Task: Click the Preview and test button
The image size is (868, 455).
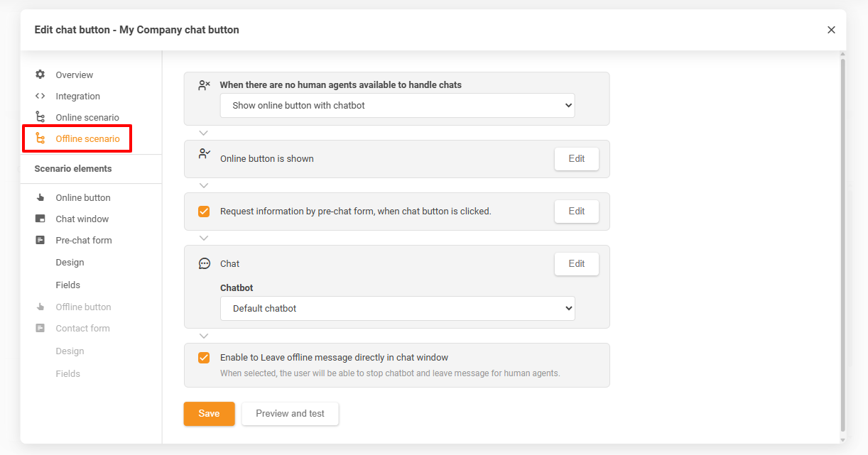Action: pyautogui.click(x=290, y=414)
